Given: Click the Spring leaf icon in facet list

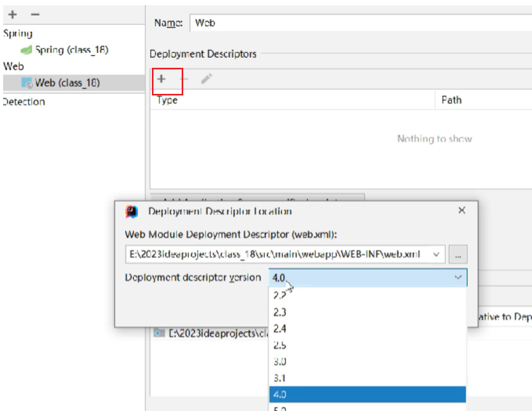Looking at the screenshot, I should pyautogui.click(x=26, y=50).
